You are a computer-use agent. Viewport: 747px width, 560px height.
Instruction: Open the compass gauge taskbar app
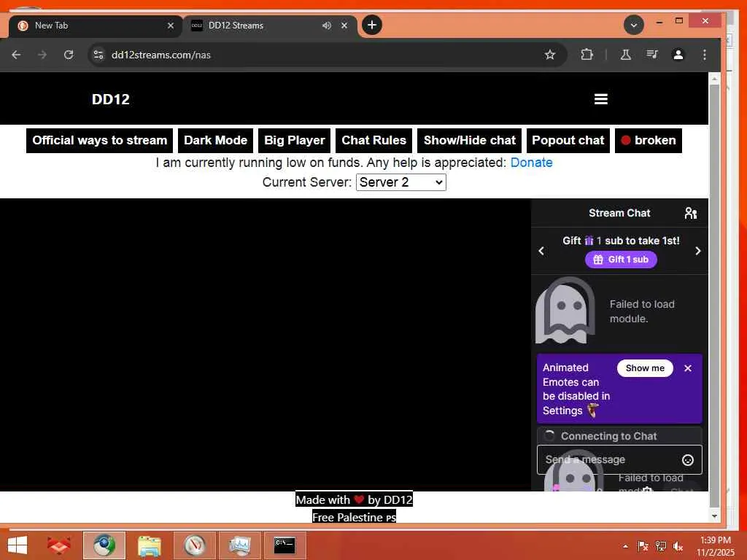[x=194, y=545]
